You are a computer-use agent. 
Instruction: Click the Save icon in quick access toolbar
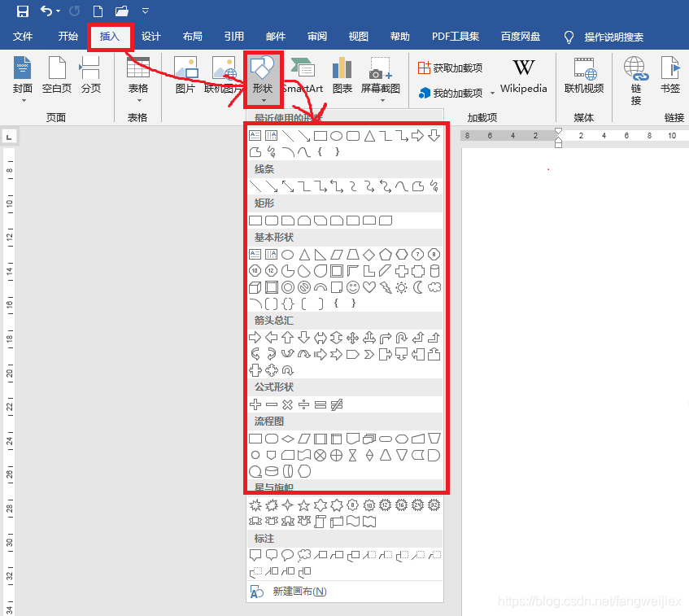(x=23, y=11)
